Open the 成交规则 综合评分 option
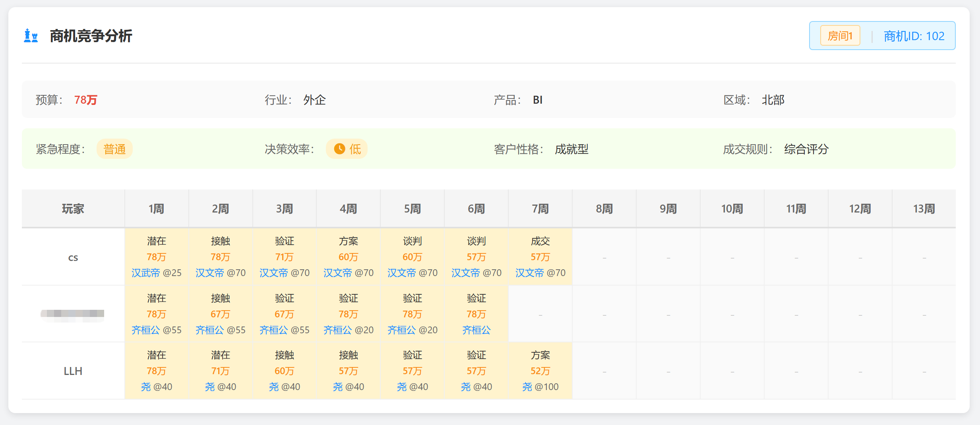980x425 pixels. click(x=805, y=149)
